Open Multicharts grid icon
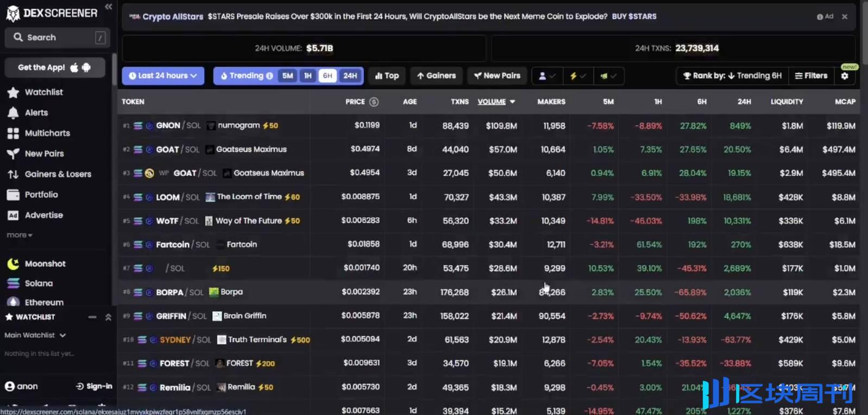 coord(13,133)
